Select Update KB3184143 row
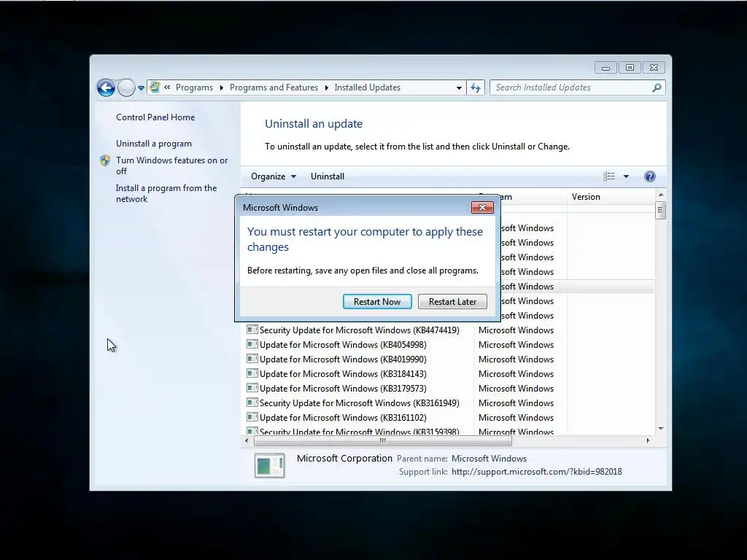Image resolution: width=747 pixels, height=560 pixels. pos(449,374)
